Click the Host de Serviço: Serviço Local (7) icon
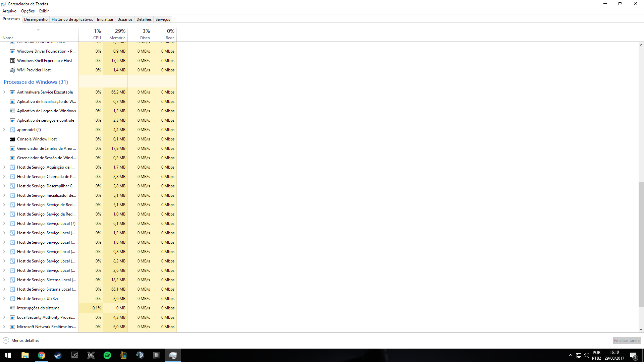This screenshot has width=644, height=362. (12, 224)
